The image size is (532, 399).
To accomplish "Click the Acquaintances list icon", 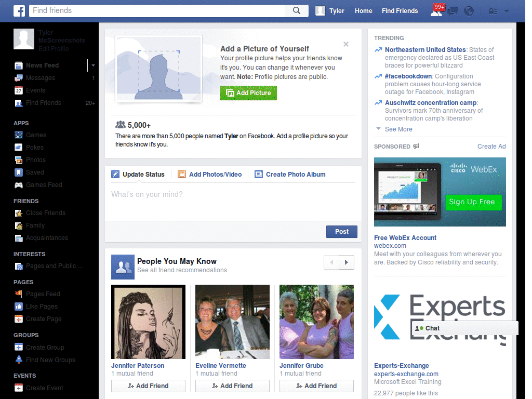I will pyautogui.click(x=19, y=238).
